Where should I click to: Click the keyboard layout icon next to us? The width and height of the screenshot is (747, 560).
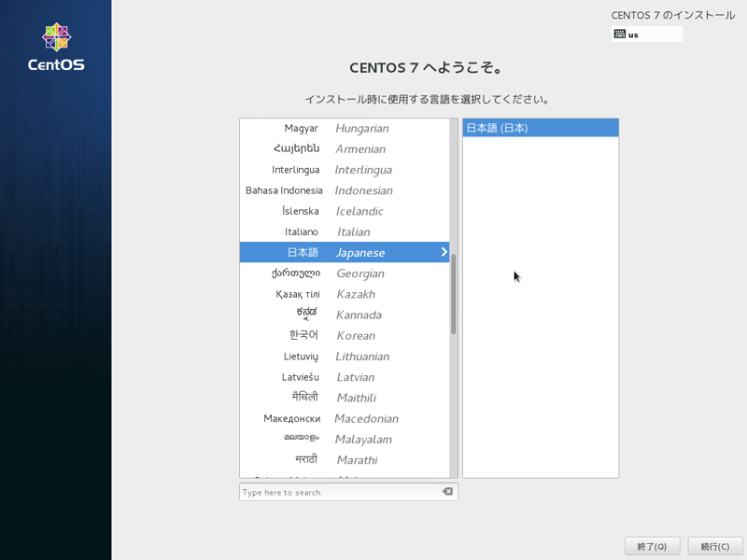click(x=620, y=34)
